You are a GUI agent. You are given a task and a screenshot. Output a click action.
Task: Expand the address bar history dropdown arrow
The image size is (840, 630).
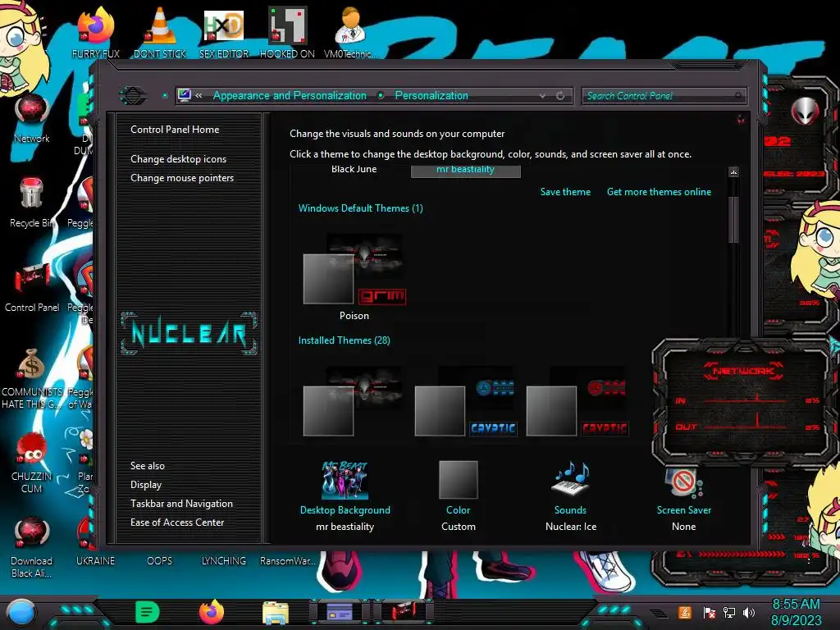[x=543, y=96]
